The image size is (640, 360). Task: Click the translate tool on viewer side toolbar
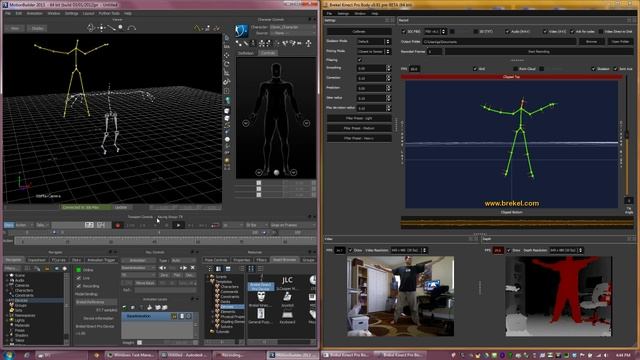coord(227,55)
